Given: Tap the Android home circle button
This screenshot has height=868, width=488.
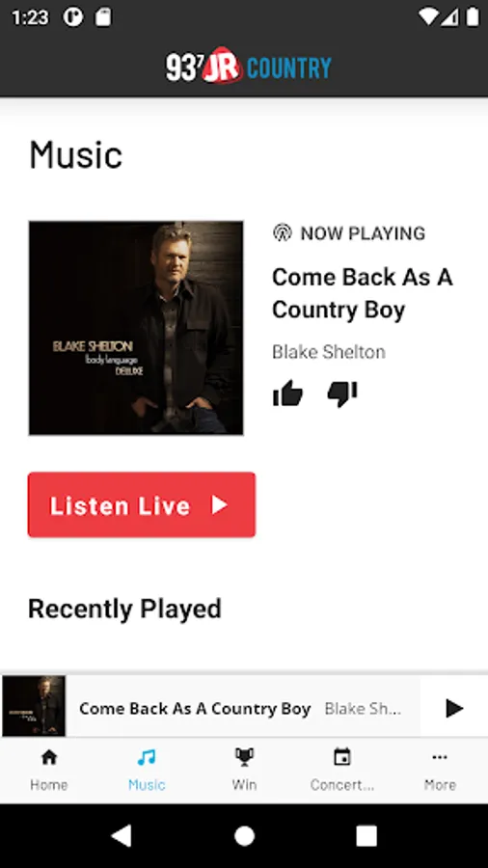Looking at the screenshot, I should point(244,836).
